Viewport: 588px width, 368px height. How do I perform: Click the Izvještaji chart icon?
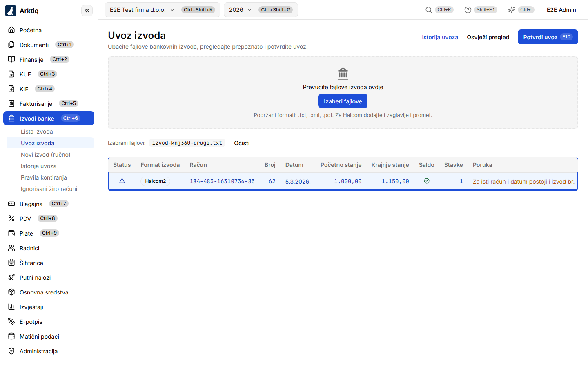pyautogui.click(x=11, y=307)
